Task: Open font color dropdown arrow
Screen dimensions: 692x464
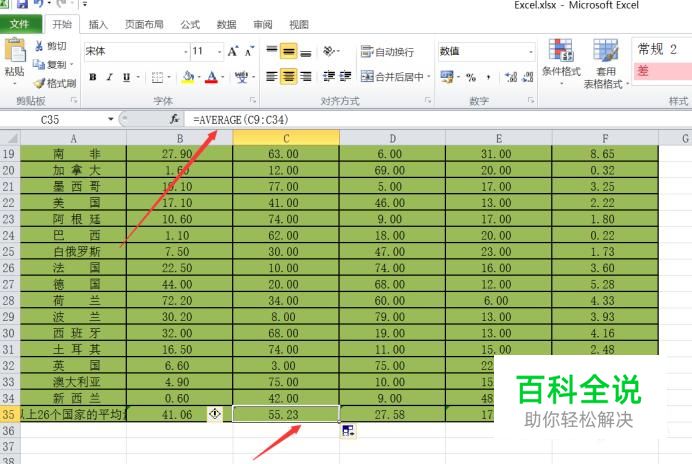Action: tap(222, 78)
